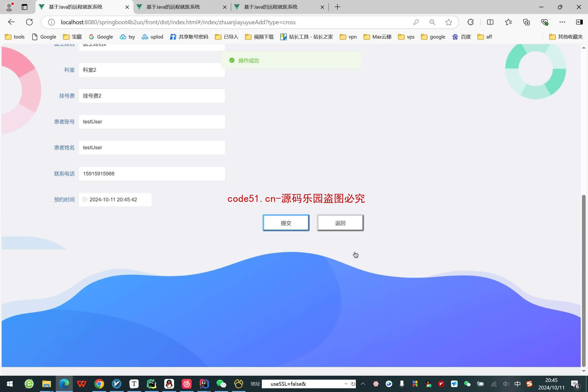Open Google Chrome from taskbar
588x392 pixels.
click(x=99, y=384)
